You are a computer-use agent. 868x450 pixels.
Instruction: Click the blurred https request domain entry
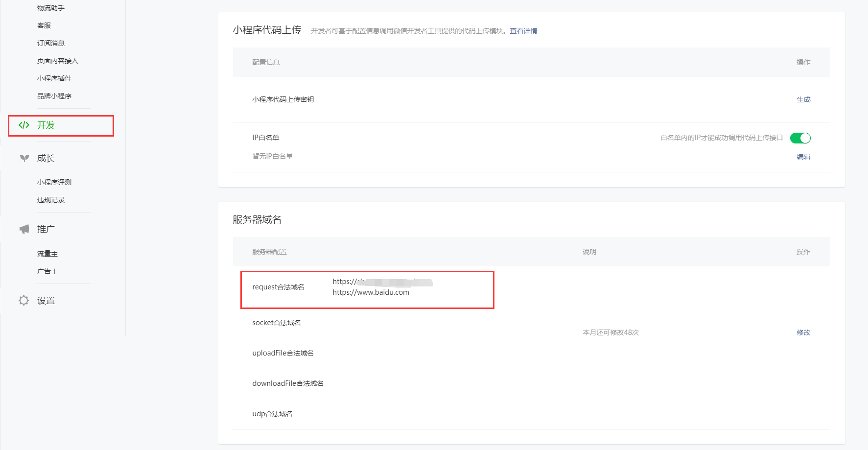(383, 282)
